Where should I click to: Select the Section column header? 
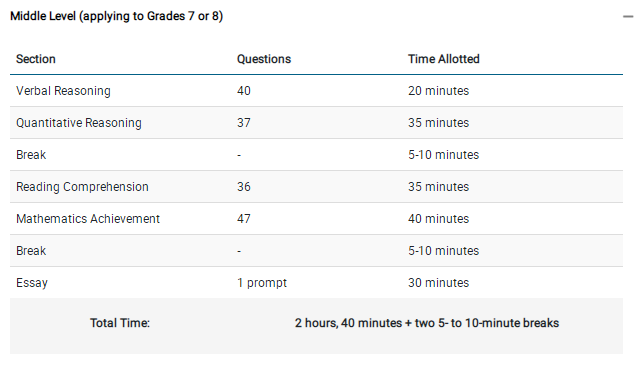click(x=36, y=59)
